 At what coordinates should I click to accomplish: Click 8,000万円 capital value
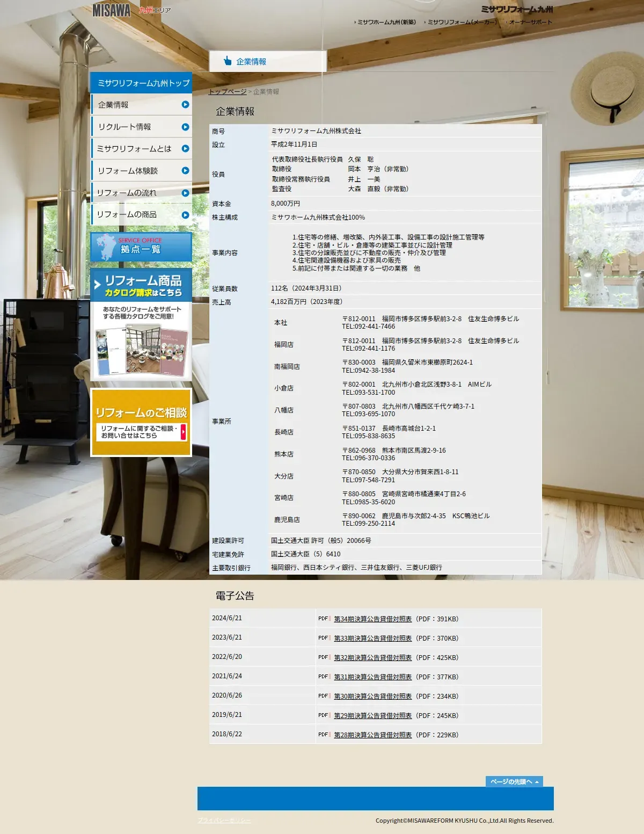[286, 204]
